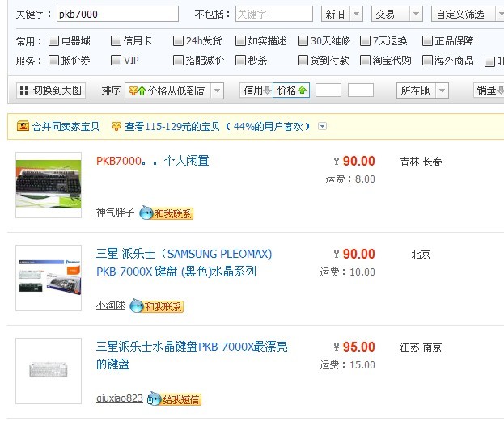Screen dimensions: 504x421
Task: Click the Wangwang icon next to 小淘球
Action: (136, 305)
